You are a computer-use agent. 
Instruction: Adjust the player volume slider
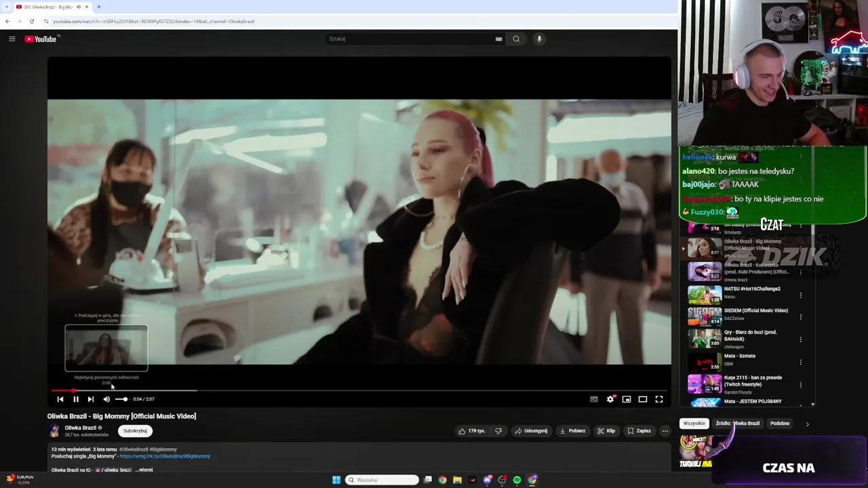121,399
